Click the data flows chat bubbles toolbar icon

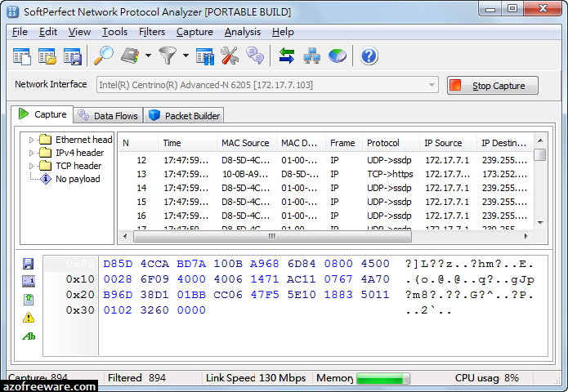click(x=255, y=56)
